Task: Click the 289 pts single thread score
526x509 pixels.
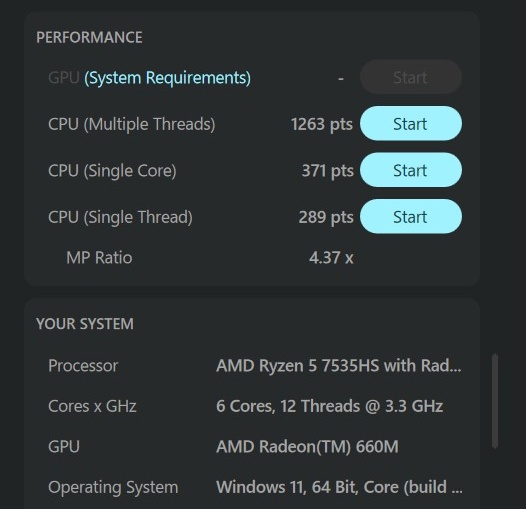Action: 326,217
